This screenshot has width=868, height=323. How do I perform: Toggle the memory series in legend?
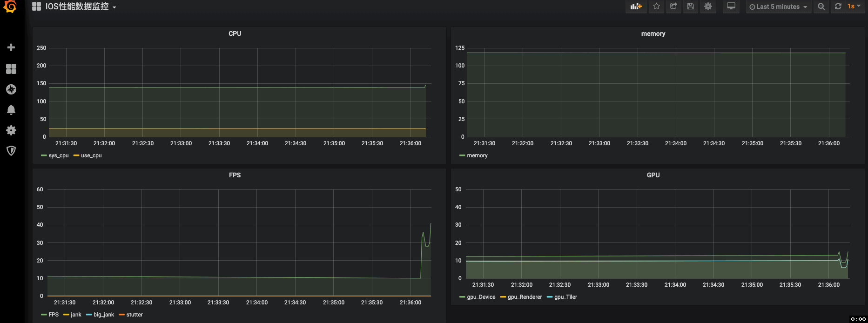click(x=477, y=155)
